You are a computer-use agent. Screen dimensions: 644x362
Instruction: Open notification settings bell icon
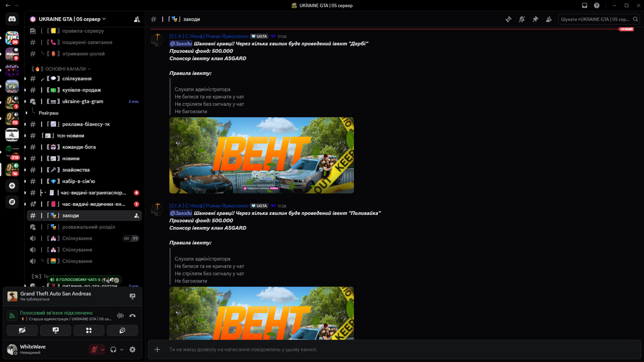point(522,19)
